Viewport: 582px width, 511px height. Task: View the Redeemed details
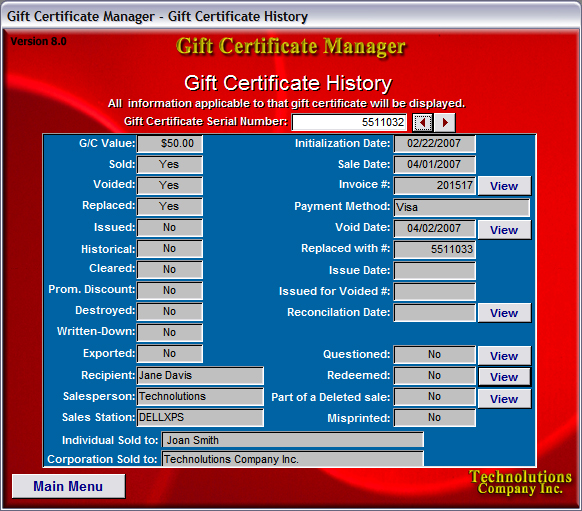pos(504,377)
